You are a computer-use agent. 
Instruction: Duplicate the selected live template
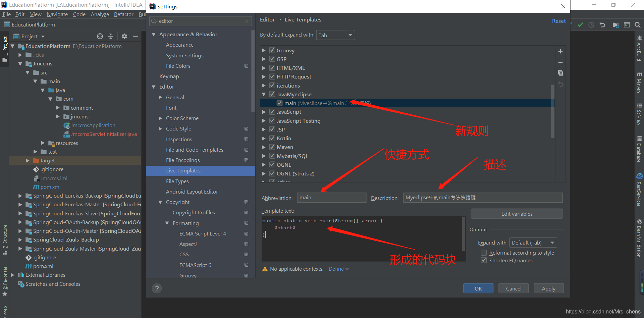[560, 73]
